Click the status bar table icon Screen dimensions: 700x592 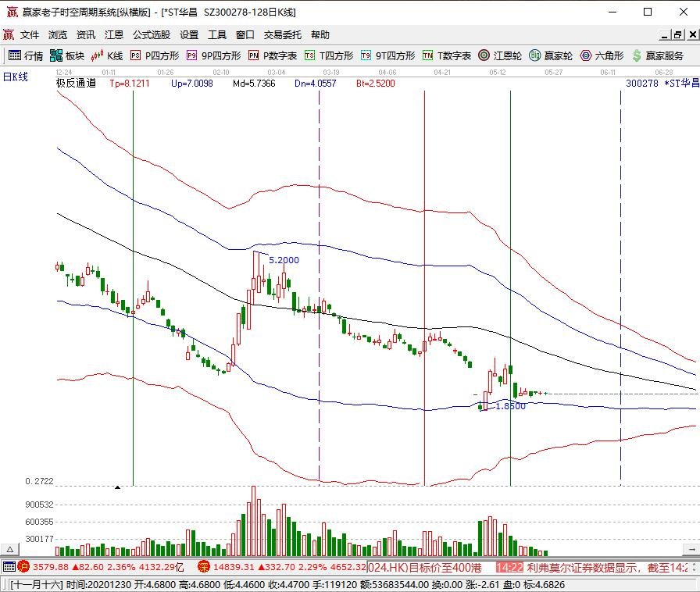click(9, 567)
